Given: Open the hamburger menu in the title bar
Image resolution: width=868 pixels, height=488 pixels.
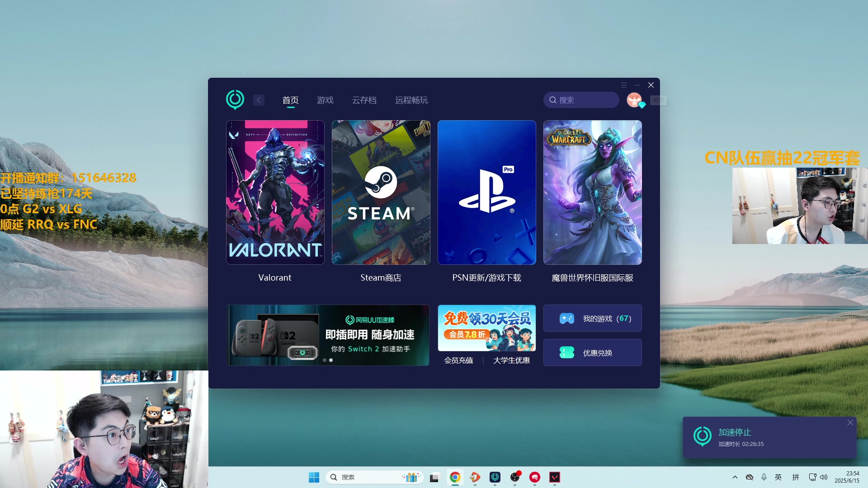Looking at the screenshot, I should tap(623, 85).
